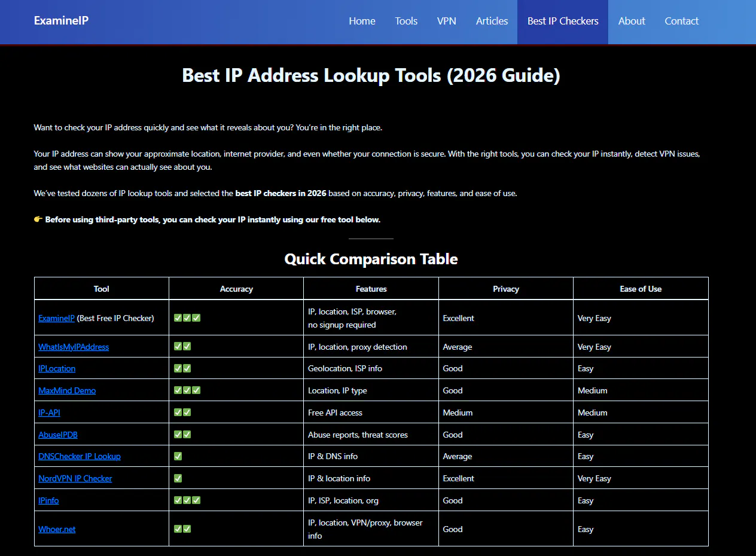Click the checkmarks in the IPinfo row
Screen dimensions: 756x556
pyautogui.click(x=187, y=500)
